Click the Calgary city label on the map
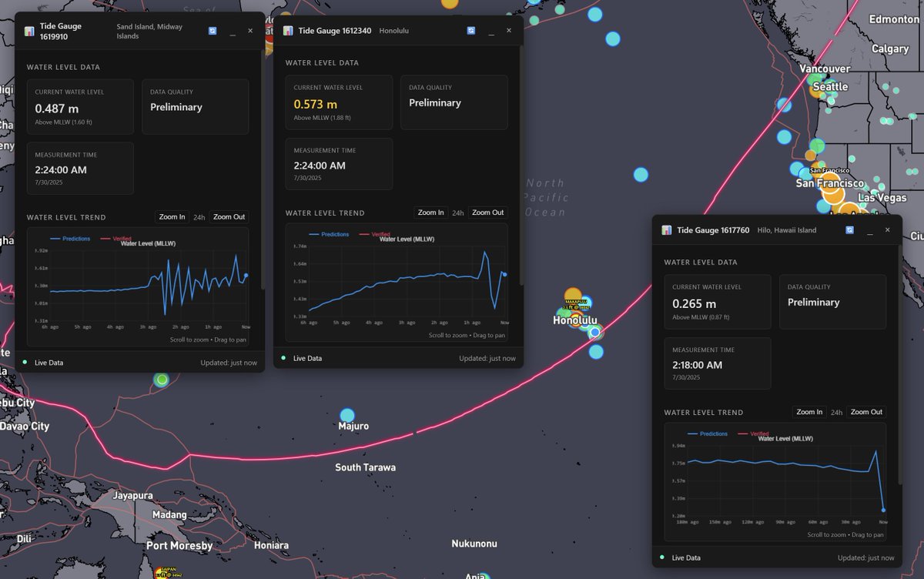This screenshot has height=579, width=924. click(890, 49)
